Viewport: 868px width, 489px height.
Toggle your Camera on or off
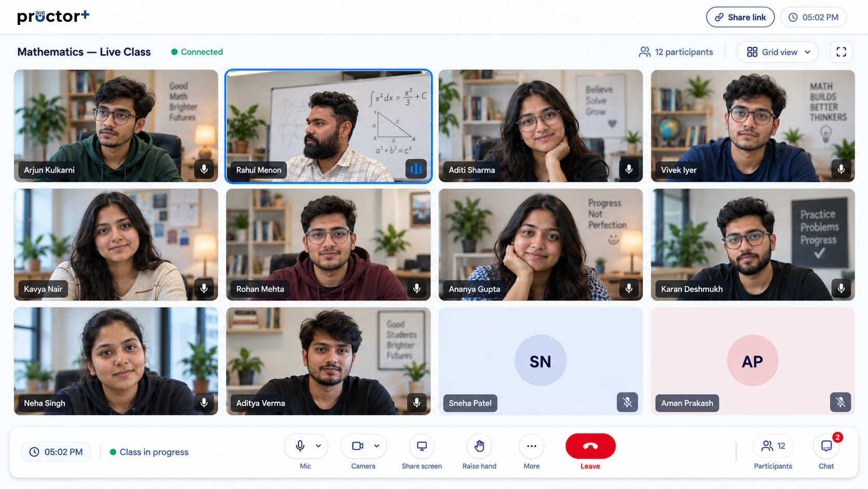click(x=358, y=446)
